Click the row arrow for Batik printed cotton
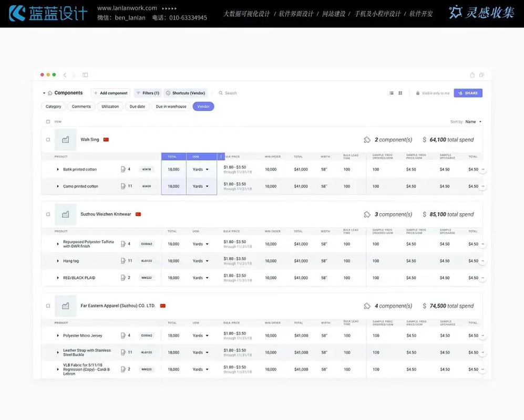Screen dimensions: 524x420 (x=482, y=170)
